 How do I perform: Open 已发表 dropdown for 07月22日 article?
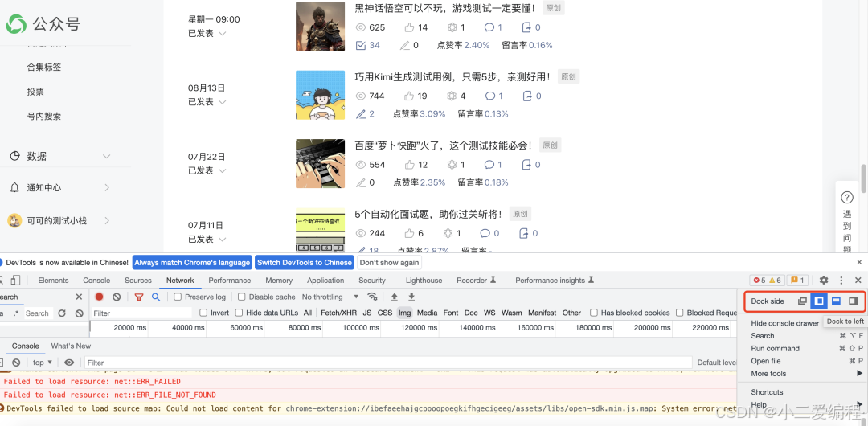[207, 170]
